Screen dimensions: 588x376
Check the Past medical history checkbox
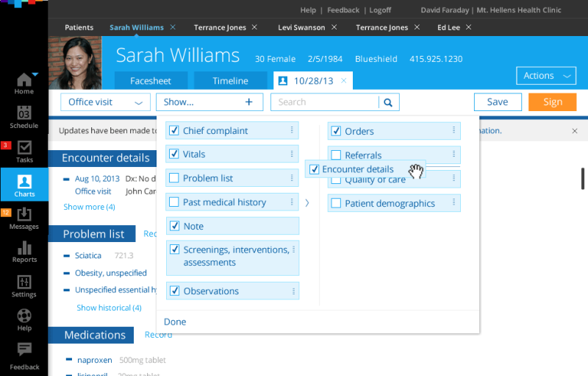point(174,202)
